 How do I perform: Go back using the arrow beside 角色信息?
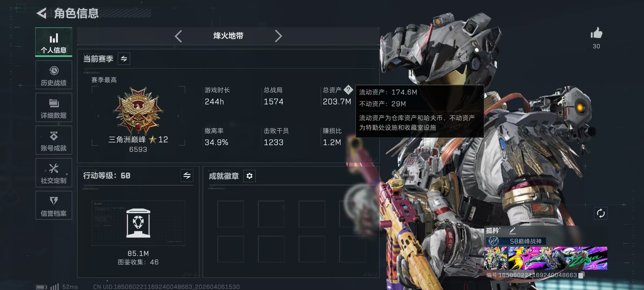tap(42, 13)
